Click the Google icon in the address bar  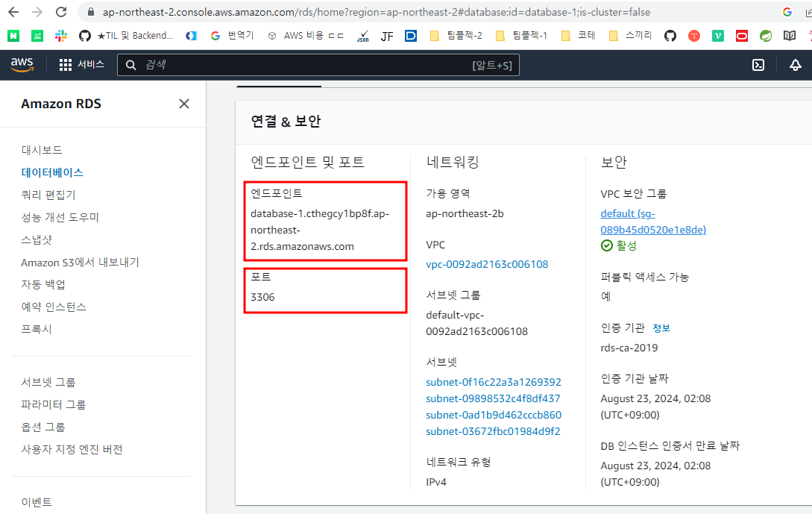[787, 12]
